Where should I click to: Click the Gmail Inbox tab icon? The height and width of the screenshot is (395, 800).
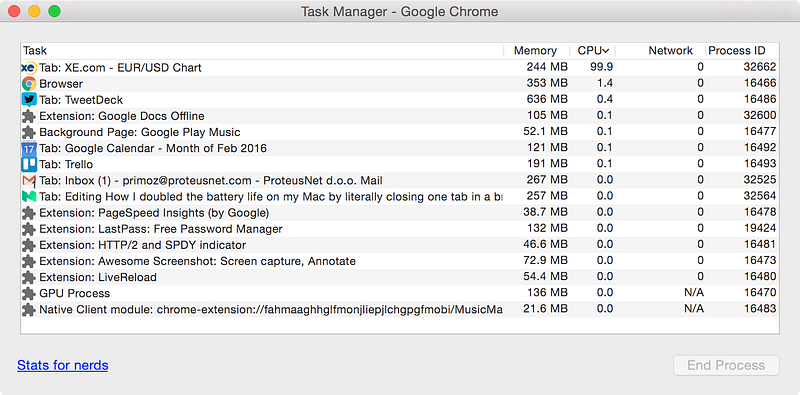(29, 181)
